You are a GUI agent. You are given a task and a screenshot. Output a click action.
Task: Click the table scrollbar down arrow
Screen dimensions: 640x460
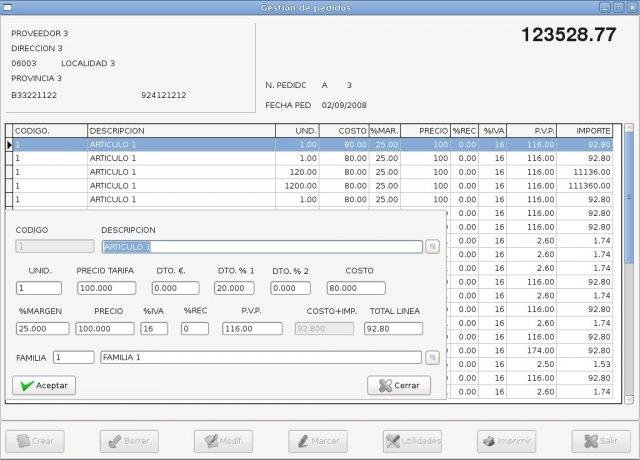629,400
